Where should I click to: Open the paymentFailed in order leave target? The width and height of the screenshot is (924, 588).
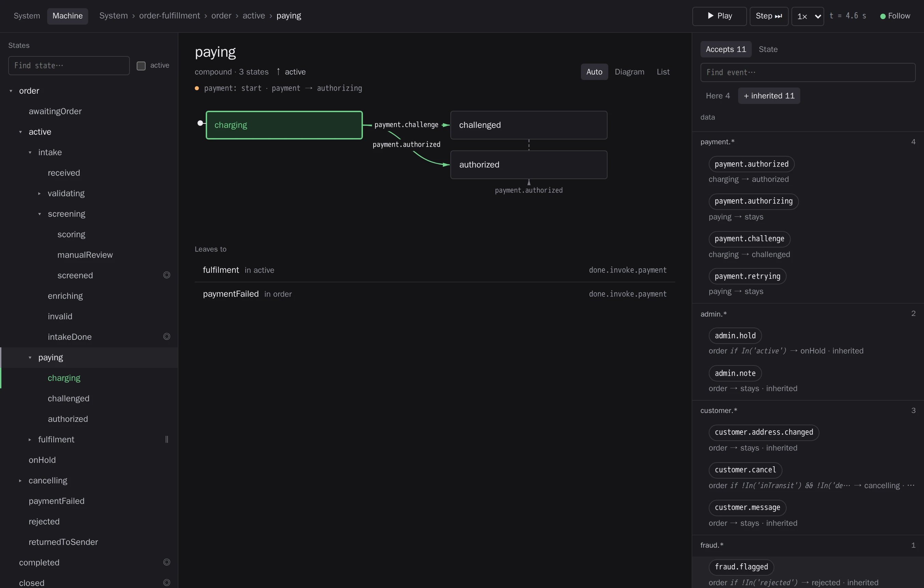[434, 294]
